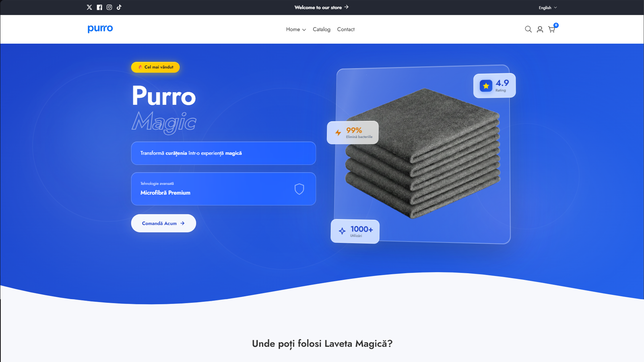Click the lightning bolt icon on the 99% badge

pyautogui.click(x=338, y=133)
